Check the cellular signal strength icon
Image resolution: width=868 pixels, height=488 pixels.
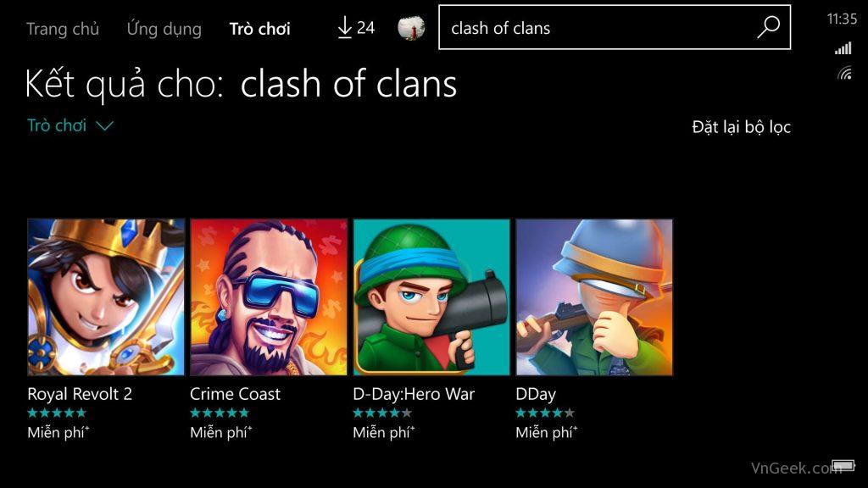[x=843, y=48]
